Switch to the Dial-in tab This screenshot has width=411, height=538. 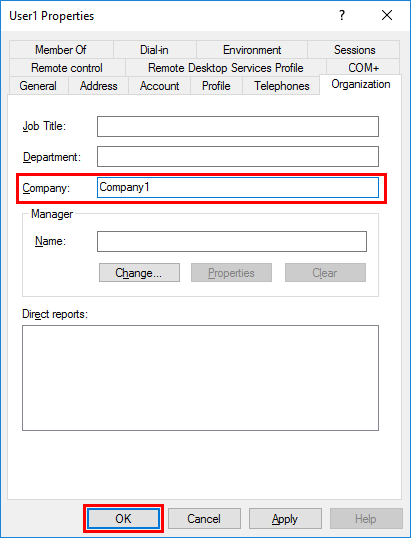[x=154, y=50]
